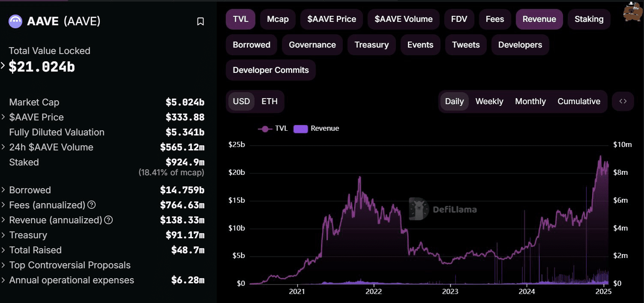This screenshot has width=644, height=303.
Task: Click the embed chart code icon
Action: coord(623,101)
